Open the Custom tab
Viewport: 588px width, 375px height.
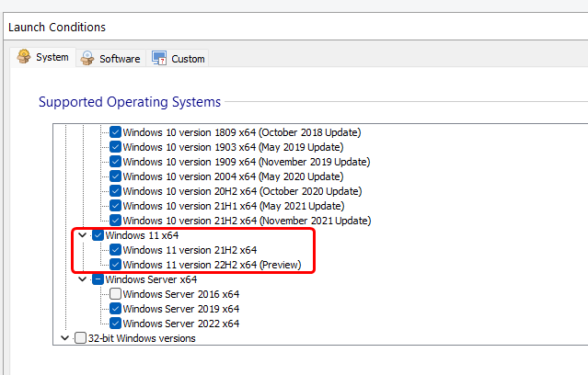click(x=178, y=59)
